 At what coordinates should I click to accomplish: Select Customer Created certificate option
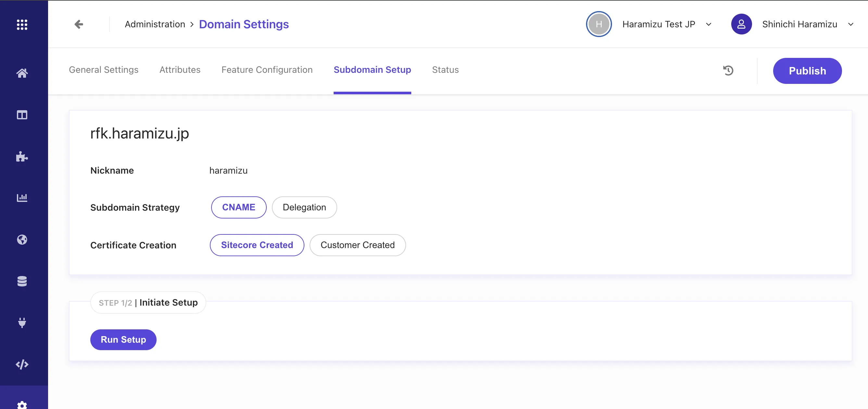click(358, 245)
